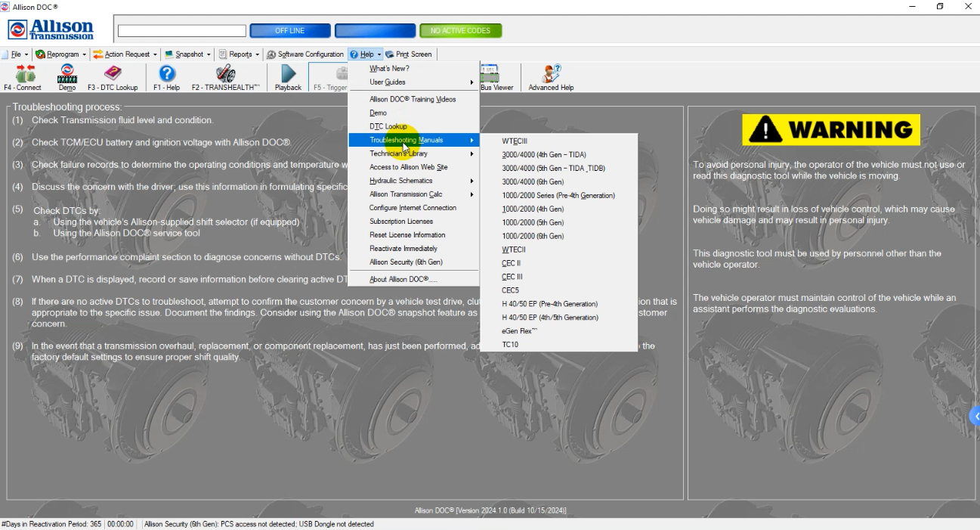Choose Reset License Information
Image resolution: width=980 pixels, height=530 pixels.
pos(413,235)
